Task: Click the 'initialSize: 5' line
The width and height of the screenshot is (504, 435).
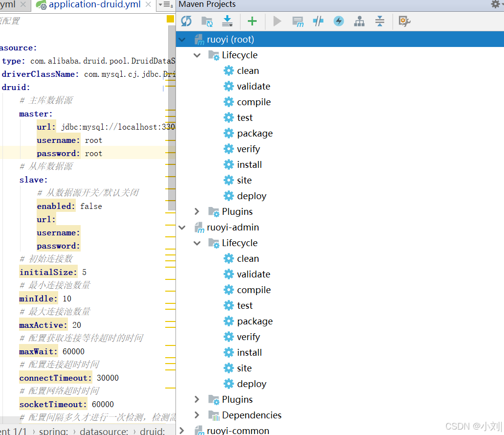Action: (x=53, y=273)
